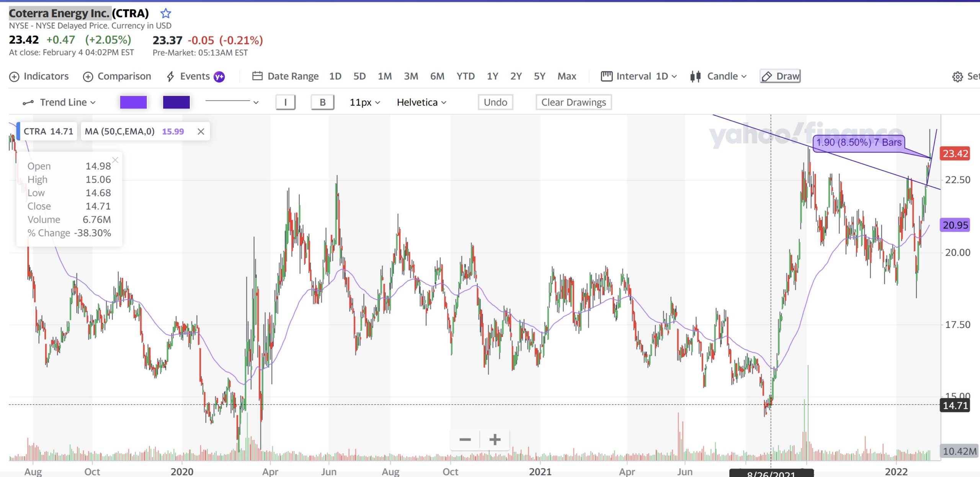Select the 3M range
Screen dimensions: 980x477
click(x=410, y=76)
